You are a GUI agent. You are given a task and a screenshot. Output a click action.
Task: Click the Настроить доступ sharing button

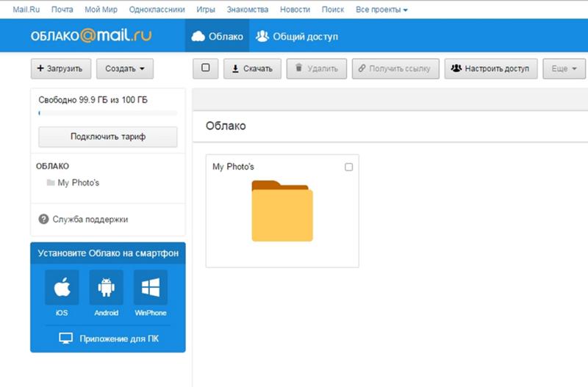(x=490, y=69)
